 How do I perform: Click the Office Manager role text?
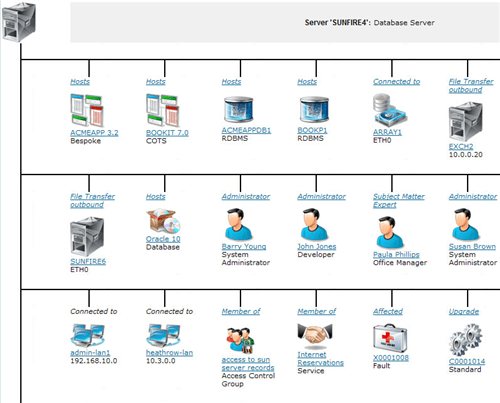point(400,263)
